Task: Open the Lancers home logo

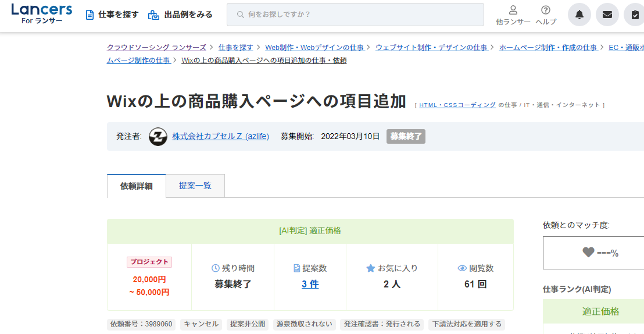Action: pyautogui.click(x=42, y=14)
